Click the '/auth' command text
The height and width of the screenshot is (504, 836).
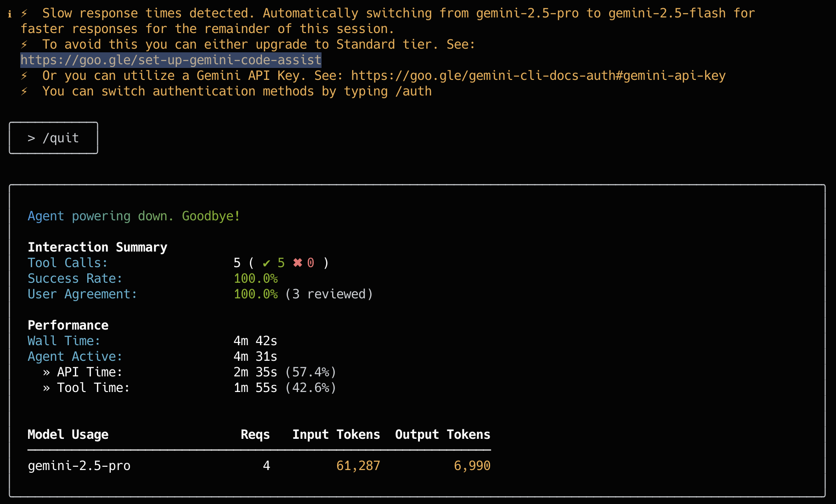click(413, 91)
